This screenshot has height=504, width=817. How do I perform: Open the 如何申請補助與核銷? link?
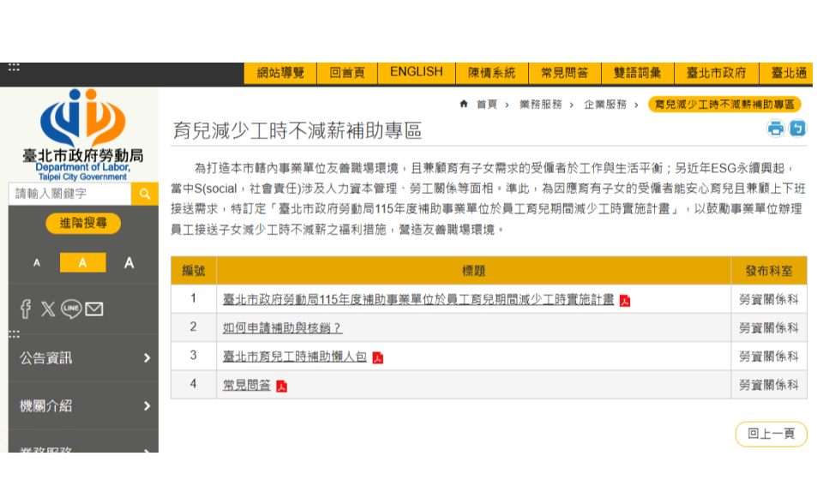(x=282, y=328)
